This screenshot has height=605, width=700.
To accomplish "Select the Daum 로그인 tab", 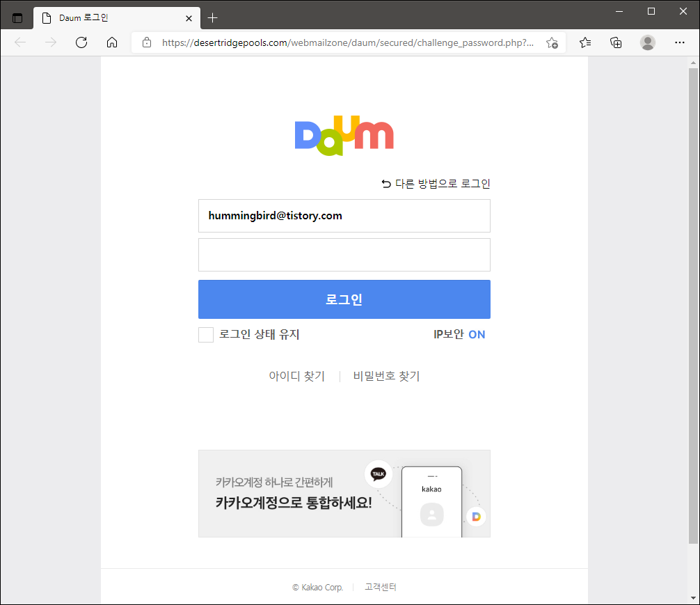I will (x=116, y=18).
